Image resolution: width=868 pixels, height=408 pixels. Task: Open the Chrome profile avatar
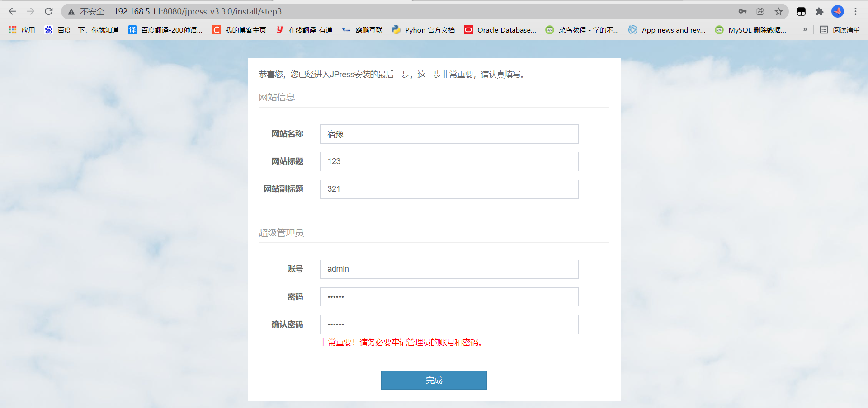[838, 11]
